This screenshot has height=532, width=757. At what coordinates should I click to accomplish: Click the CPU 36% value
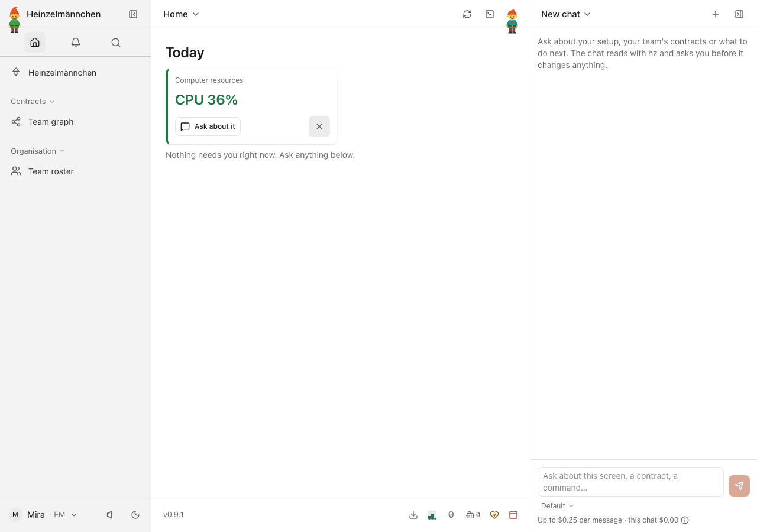[206, 100]
